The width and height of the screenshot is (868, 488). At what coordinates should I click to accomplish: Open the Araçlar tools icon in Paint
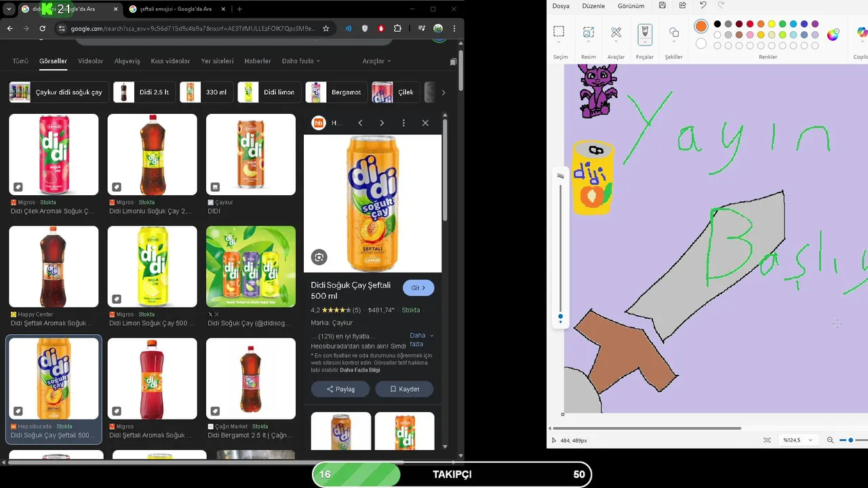click(616, 32)
